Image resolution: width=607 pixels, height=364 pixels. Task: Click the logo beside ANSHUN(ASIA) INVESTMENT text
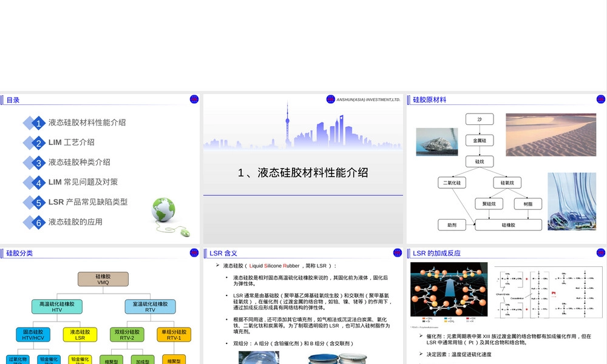[x=331, y=99]
